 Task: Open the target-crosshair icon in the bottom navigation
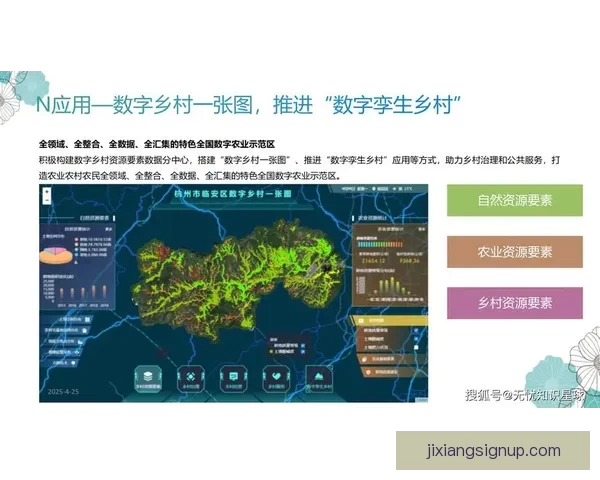click(x=191, y=379)
